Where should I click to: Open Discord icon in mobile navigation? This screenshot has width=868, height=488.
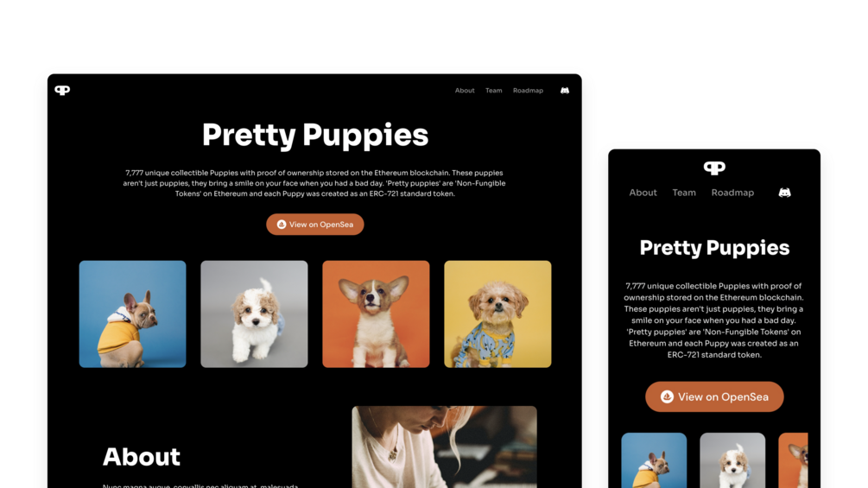pyautogui.click(x=784, y=193)
